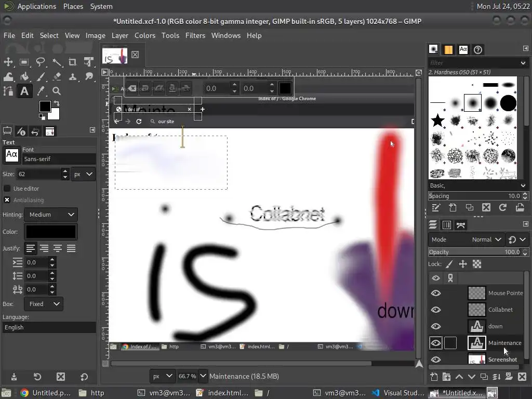
Task: Toggle lock alpha channel
Action: point(477,264)
